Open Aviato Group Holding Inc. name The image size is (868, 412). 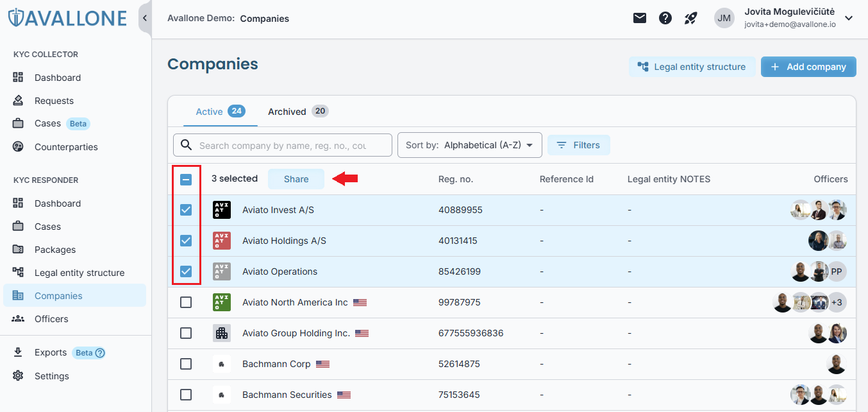[296, 333]
